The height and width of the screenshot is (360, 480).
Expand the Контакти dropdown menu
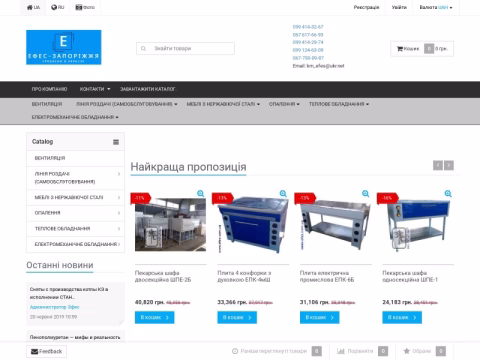click(95, 89)
